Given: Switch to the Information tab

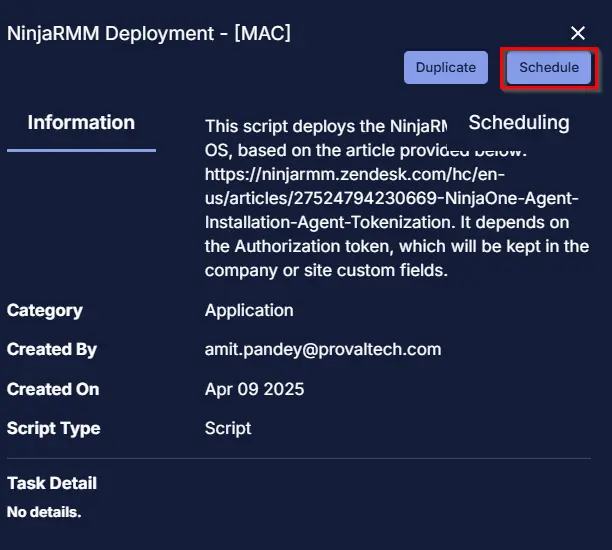Looking at the screenshot, I should (81, 123).
